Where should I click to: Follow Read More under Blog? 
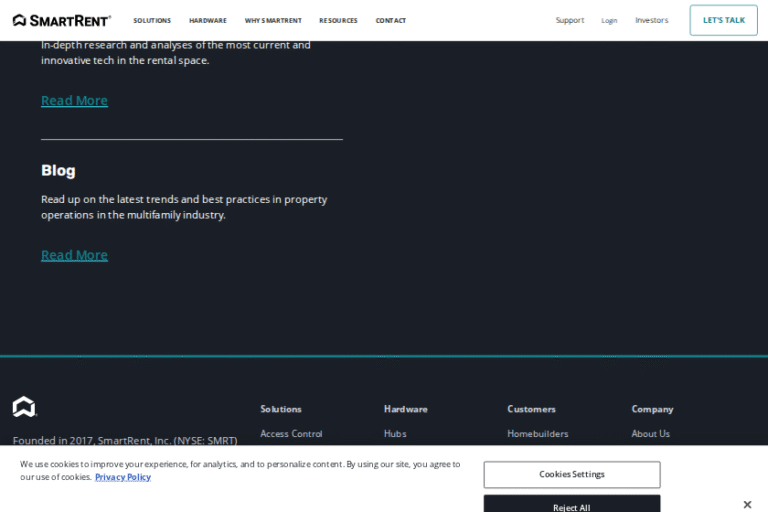click(x=74, y=255)
